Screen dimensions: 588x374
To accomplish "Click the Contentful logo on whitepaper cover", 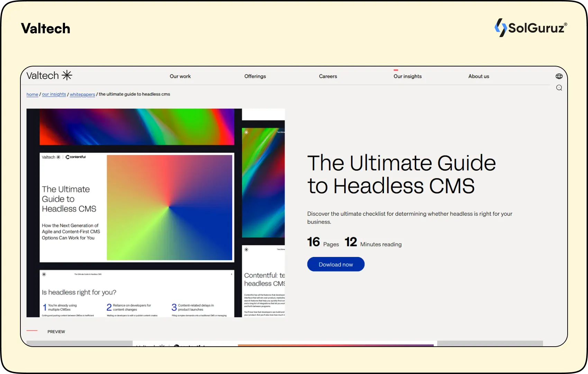I will coord(76,157).
